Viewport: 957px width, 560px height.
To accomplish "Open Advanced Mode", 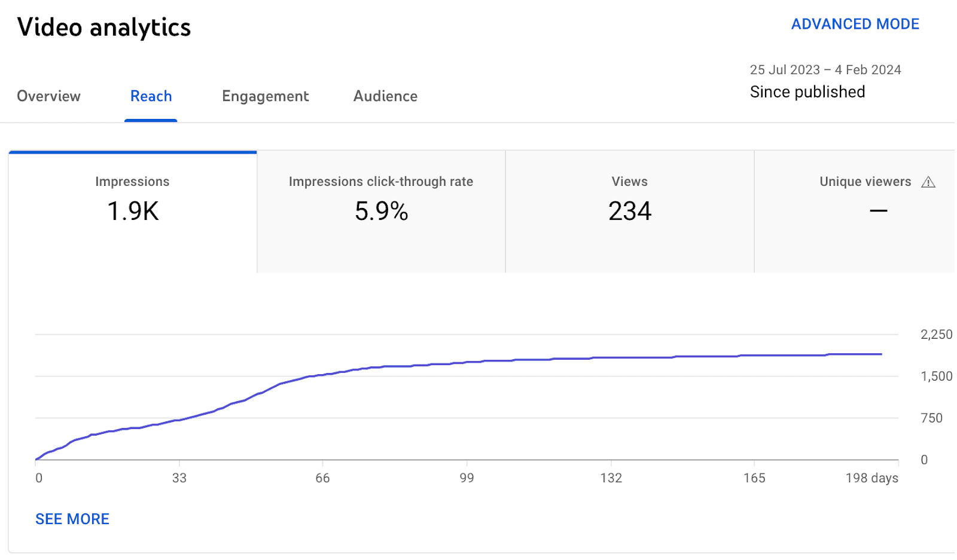I will point(855,24).
